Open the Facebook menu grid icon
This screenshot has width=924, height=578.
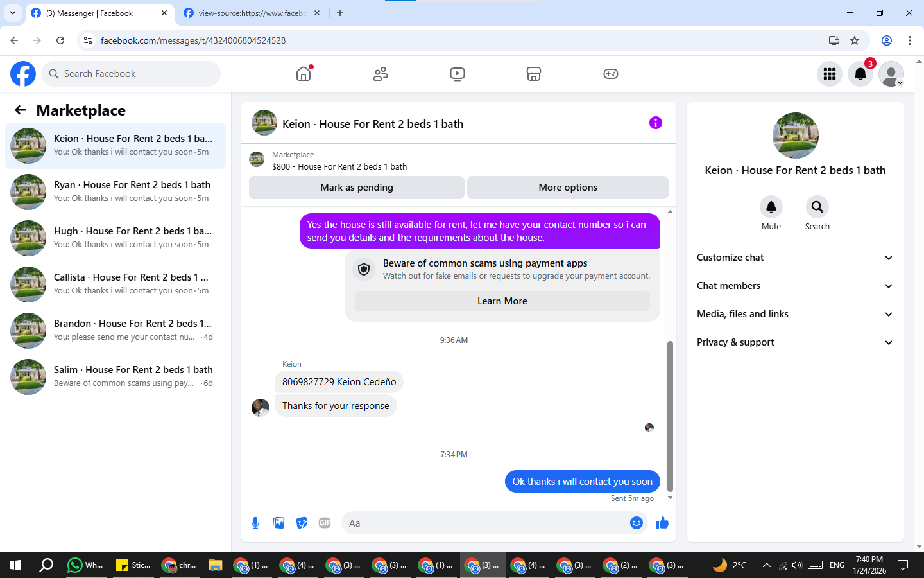click(x=830, y=74)
